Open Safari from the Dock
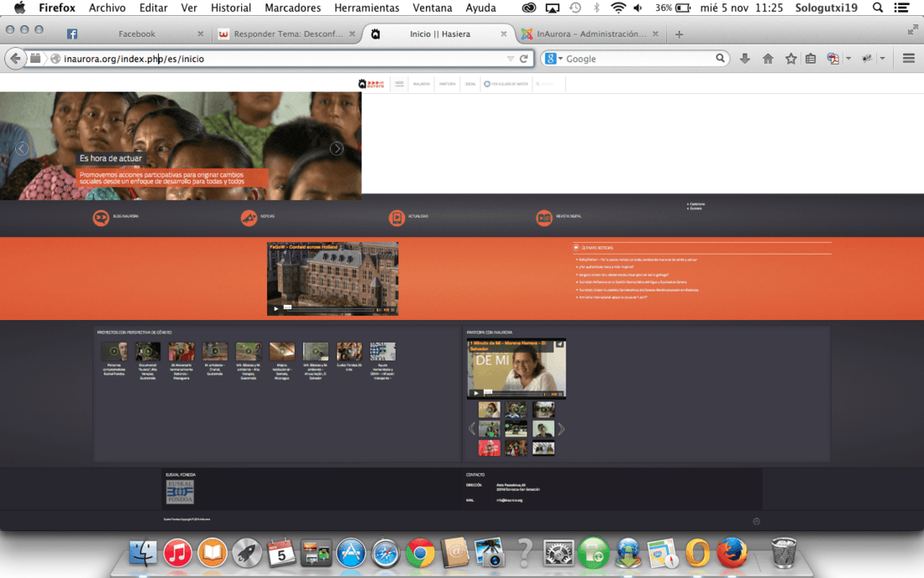The width and height of the screenshot is (924, 578). point(386,554)
